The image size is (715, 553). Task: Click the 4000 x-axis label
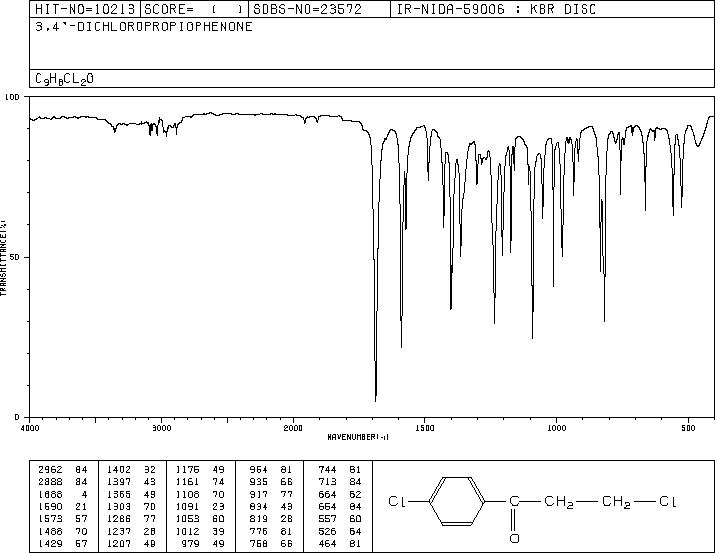pyautogui.click(x=30, y=428)
